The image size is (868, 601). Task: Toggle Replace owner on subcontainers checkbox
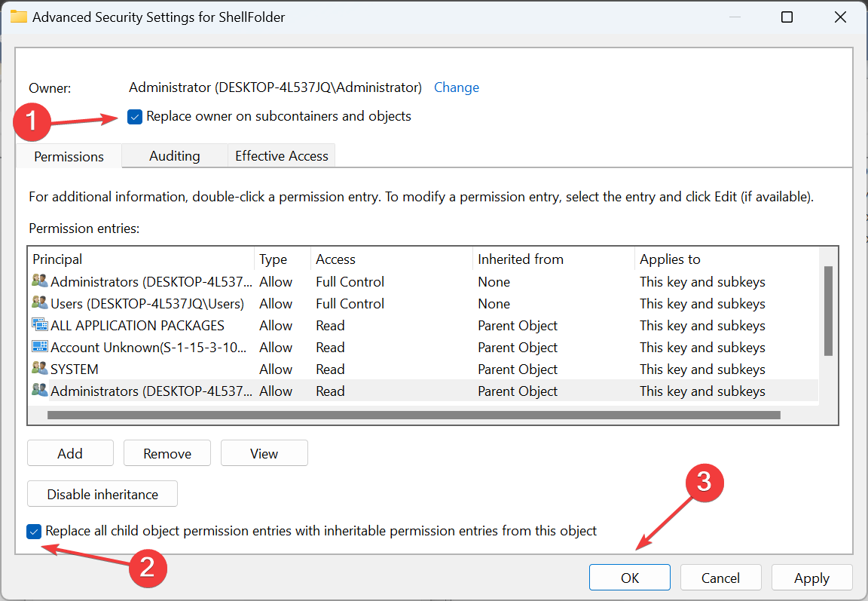click(x=135, y=117)
